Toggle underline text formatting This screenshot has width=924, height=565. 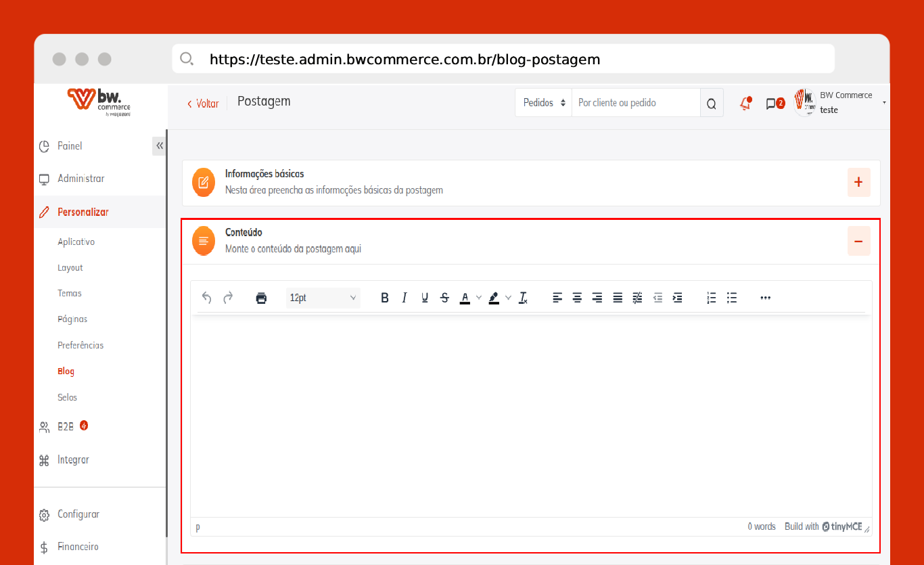pyautogui.click(x=425, y=298)
